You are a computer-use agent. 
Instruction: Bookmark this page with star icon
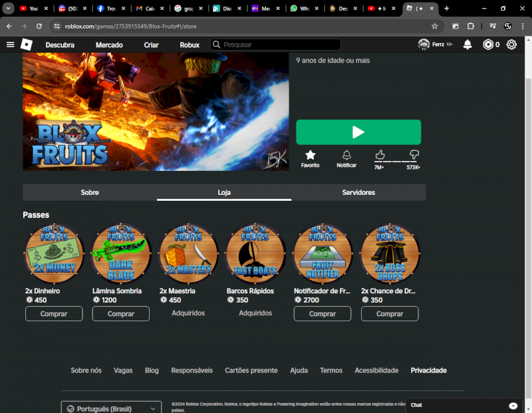434,26
